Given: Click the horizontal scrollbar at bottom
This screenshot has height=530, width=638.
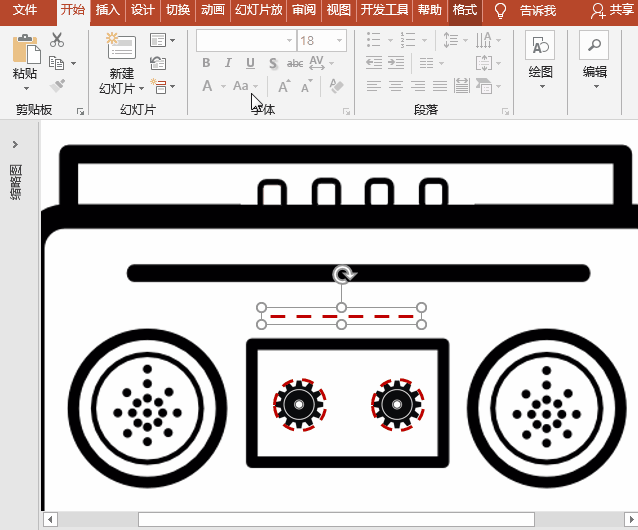Looking at the screenshot, I should click(335, 519).
